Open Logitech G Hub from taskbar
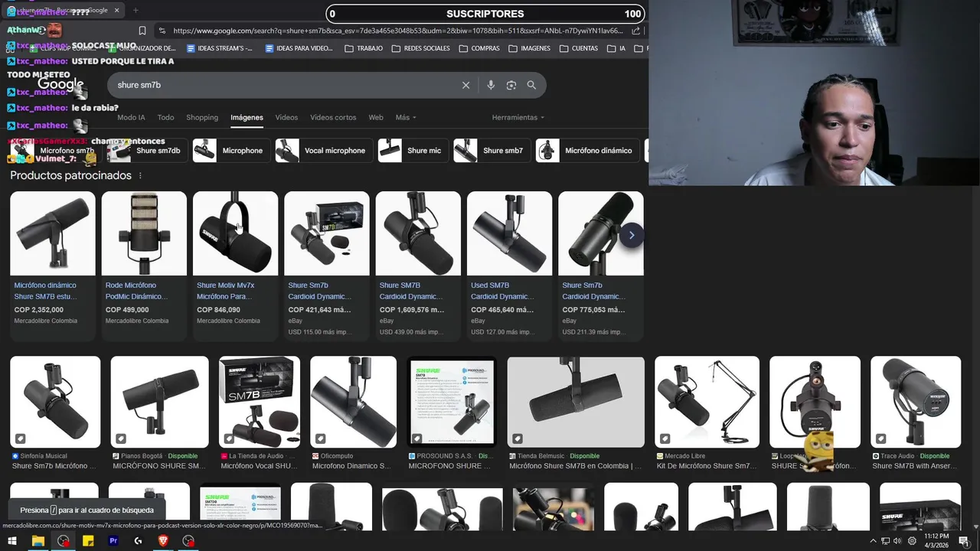This screenshot has height=551, width=980. point(138,541)
